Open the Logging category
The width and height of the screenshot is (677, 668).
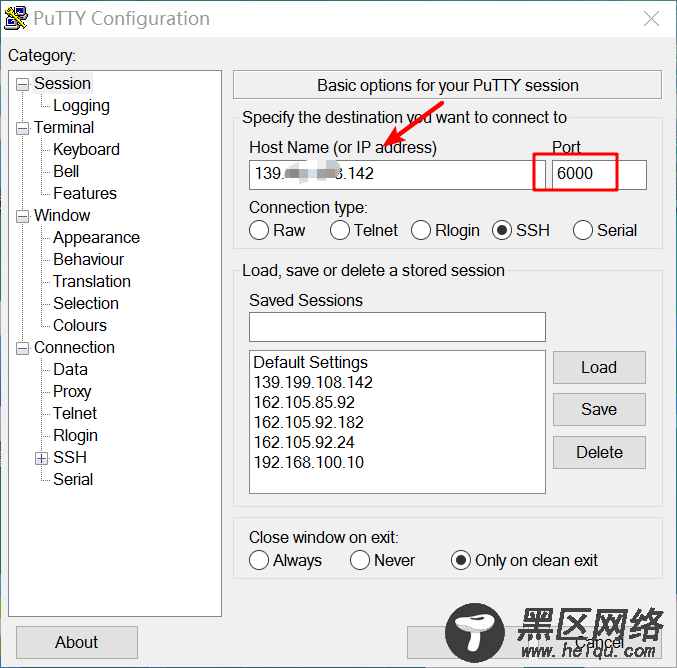point(81,106)
